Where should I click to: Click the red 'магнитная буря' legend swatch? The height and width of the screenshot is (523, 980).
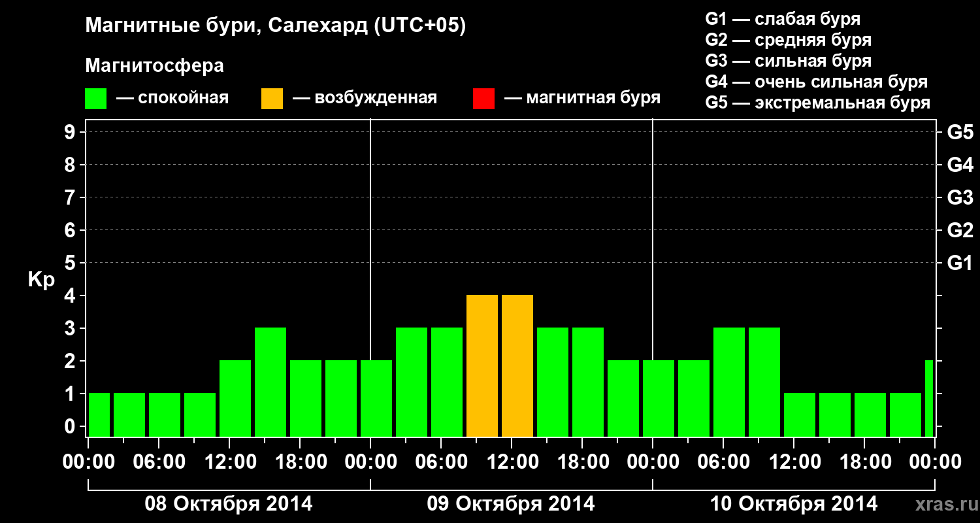(483, 99)
